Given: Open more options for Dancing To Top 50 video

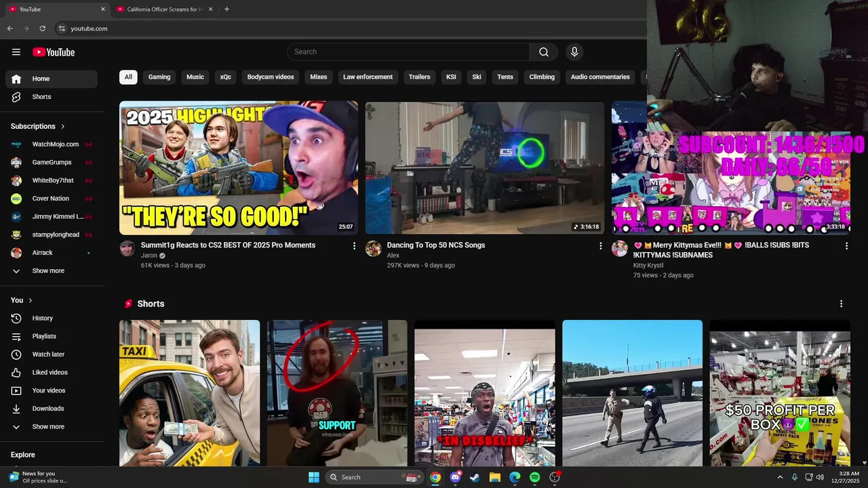Looking at the screenshot, I should pyautogui.click(x=600, y=246).
